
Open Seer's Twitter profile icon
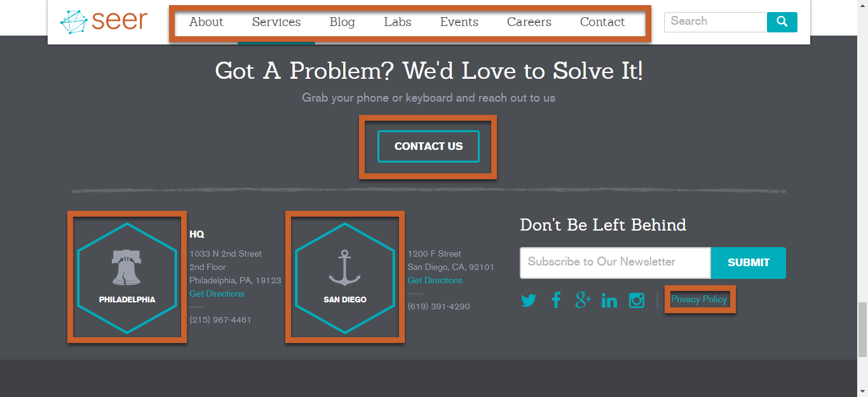(x=529, y=300)
